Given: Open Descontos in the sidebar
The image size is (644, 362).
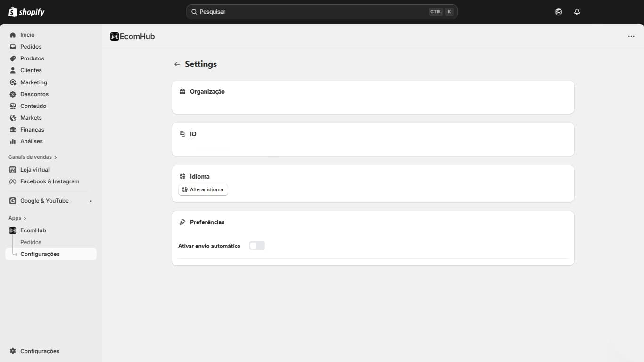Looking at the screenshot, I should (x=34, y=94).
